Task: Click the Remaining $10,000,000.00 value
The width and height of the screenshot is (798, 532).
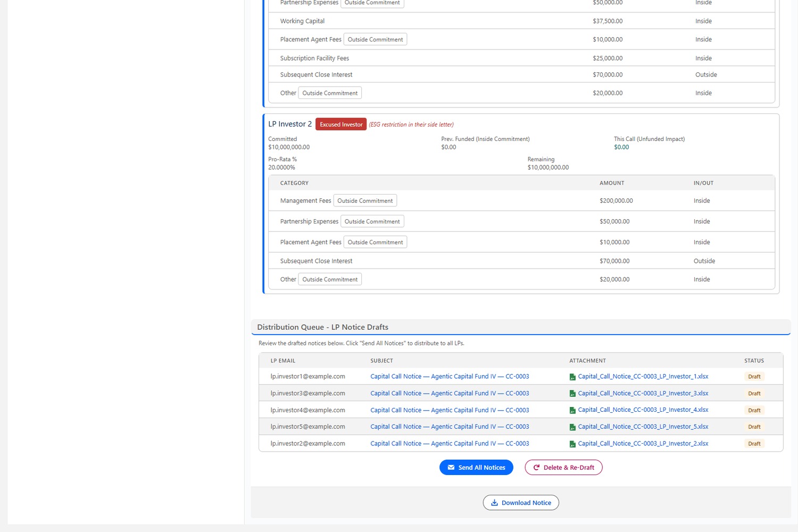Action: 548,168
